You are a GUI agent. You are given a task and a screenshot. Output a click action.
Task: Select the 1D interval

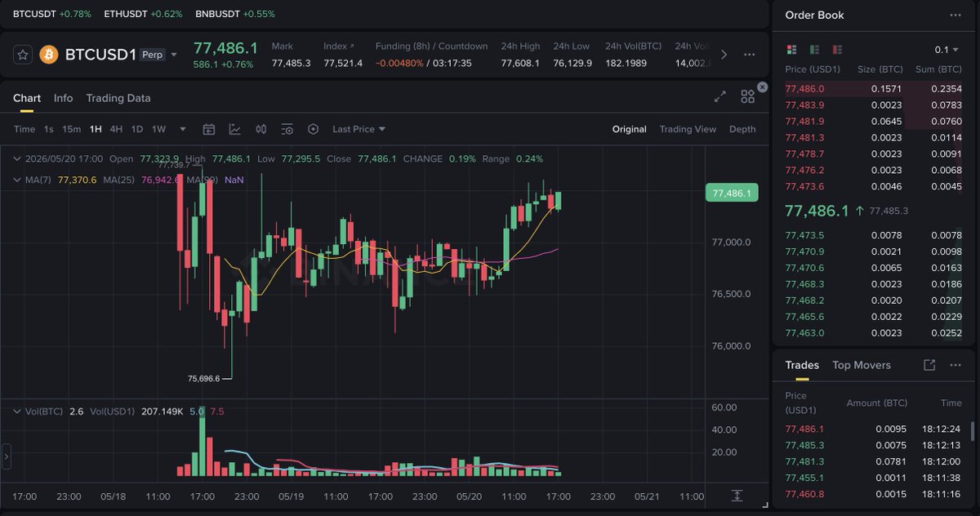click(137, 129)
